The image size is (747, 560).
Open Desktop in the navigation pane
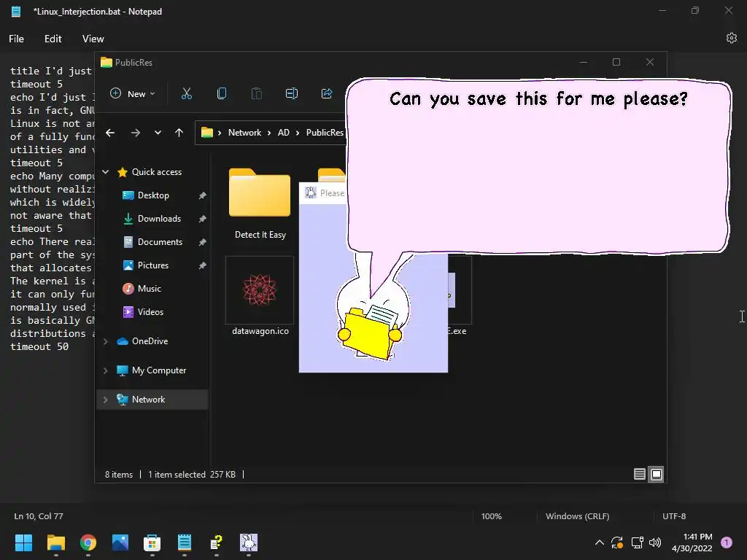pyautogui.click(x=153, y=195)
